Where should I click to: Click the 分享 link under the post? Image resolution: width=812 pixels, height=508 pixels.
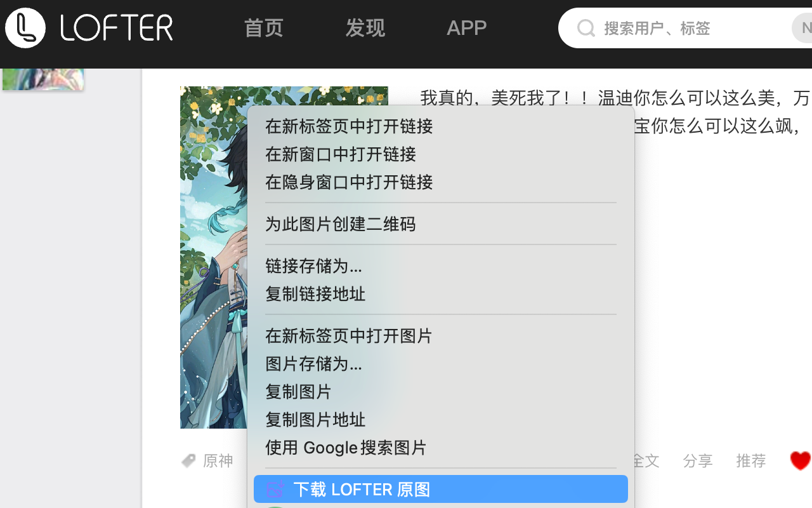[697, 462]
